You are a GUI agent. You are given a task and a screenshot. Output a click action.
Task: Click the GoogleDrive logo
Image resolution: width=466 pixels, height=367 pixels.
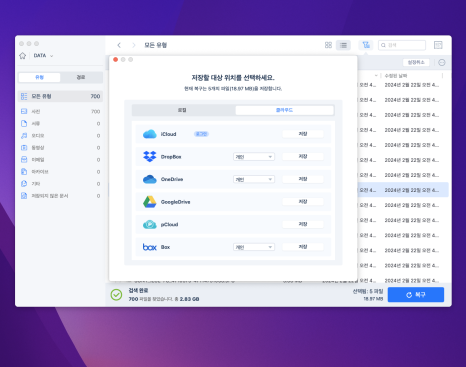[x=150, y=202]
